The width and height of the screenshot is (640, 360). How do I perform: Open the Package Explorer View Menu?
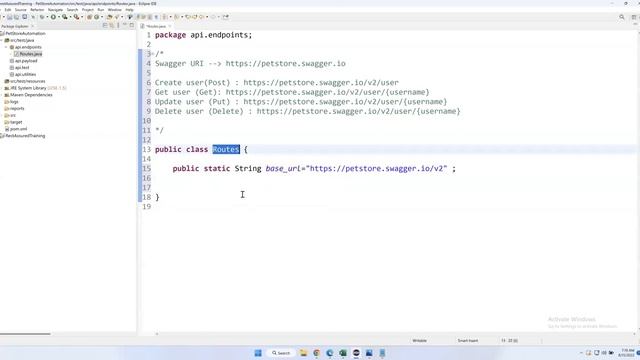118,25
